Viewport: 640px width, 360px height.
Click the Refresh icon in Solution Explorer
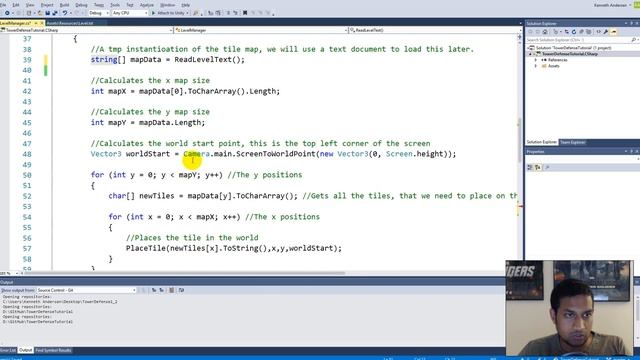coord(573,32)
